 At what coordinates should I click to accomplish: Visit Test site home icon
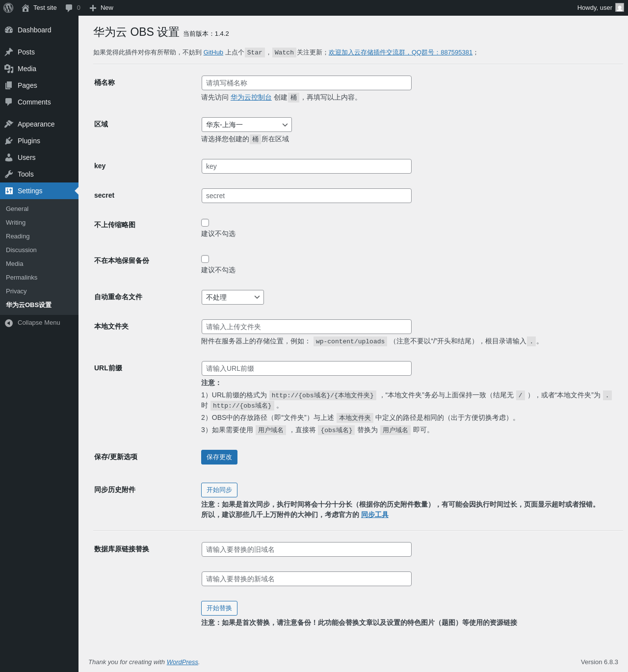(x=26, y=8)
